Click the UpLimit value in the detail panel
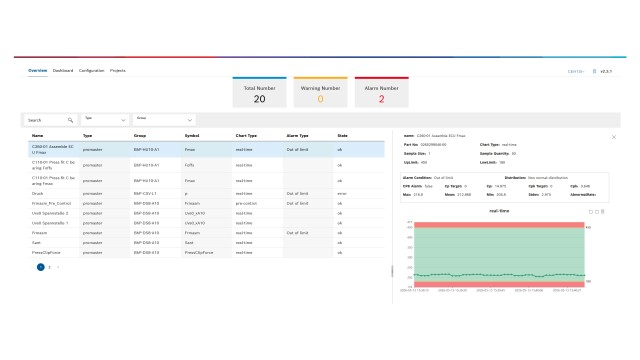Screen dimensions: 640x360 (424, 162)
